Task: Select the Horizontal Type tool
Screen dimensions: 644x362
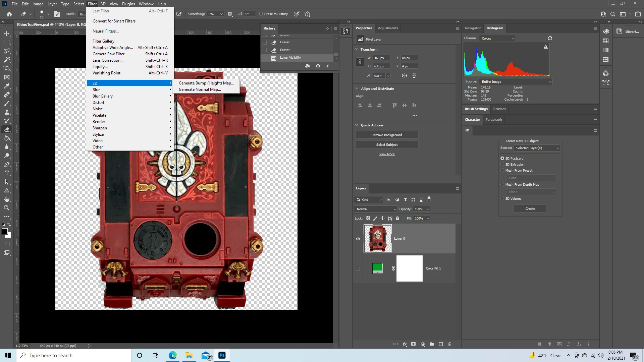Action: (7, 173)
